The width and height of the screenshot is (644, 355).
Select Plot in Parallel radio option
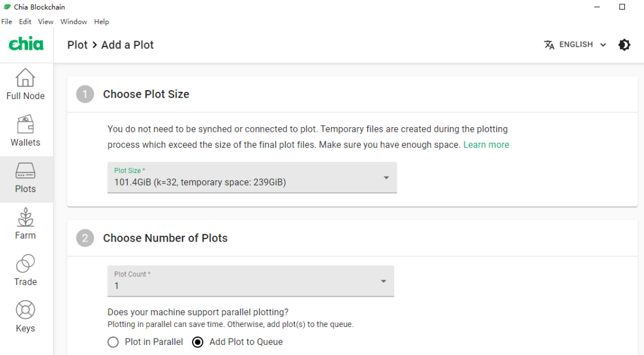pos(113,342)
